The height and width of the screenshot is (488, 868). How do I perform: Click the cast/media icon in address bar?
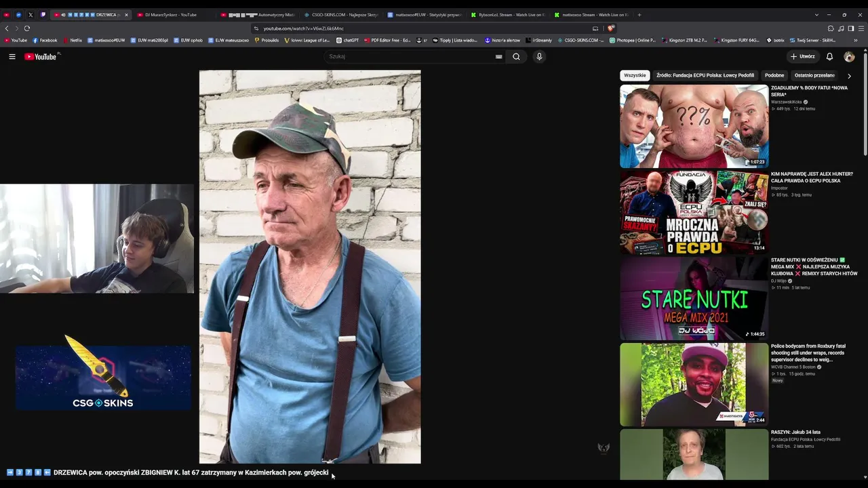tap(595, 28)
